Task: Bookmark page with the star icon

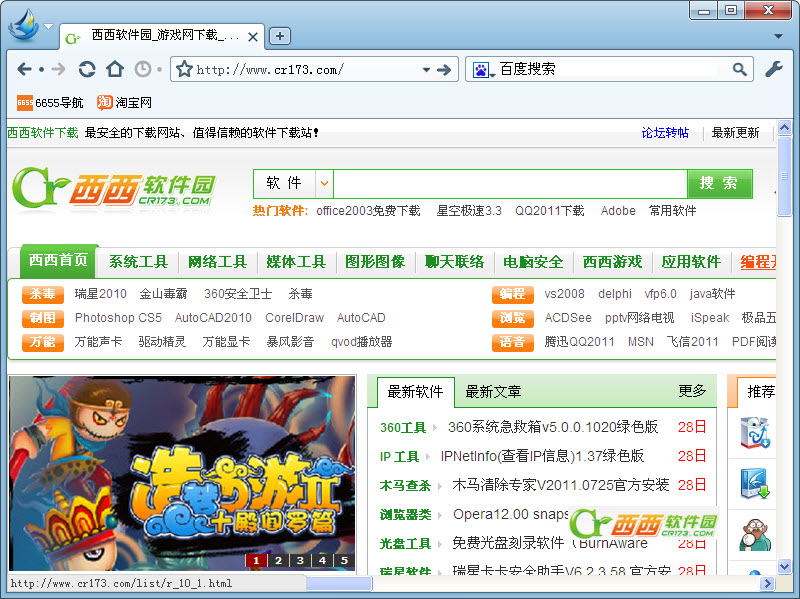Action: point(184,69)
